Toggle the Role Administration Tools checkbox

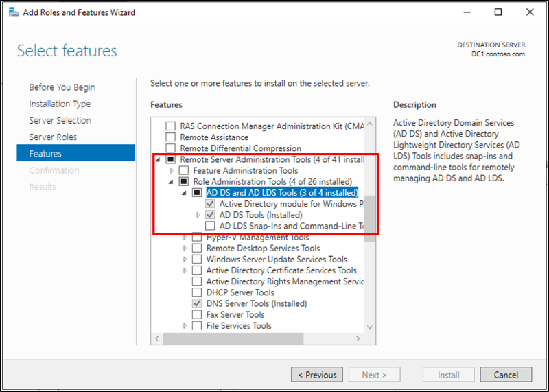tap(184, 181)
